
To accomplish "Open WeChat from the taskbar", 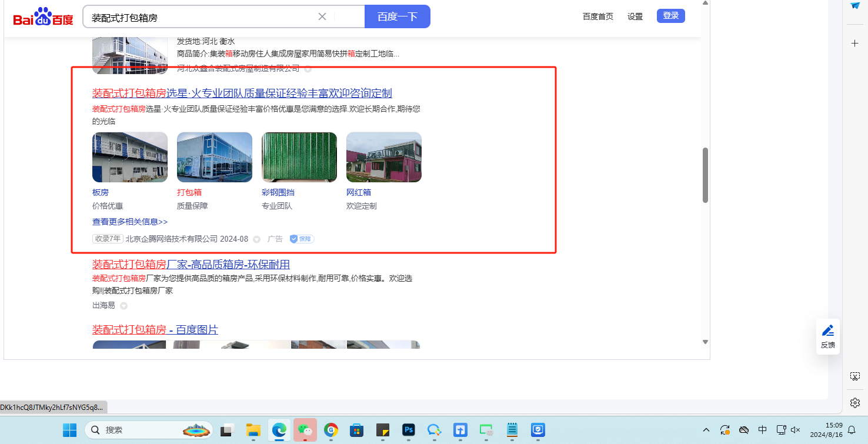I will pyautogui.click(x=306, y=430).
